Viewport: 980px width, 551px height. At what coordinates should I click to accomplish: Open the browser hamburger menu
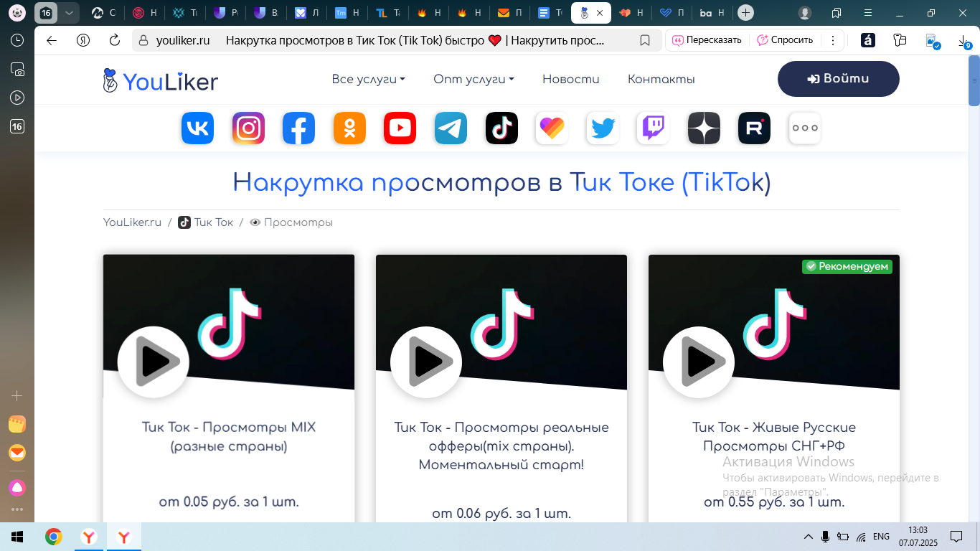click(869, 13)
